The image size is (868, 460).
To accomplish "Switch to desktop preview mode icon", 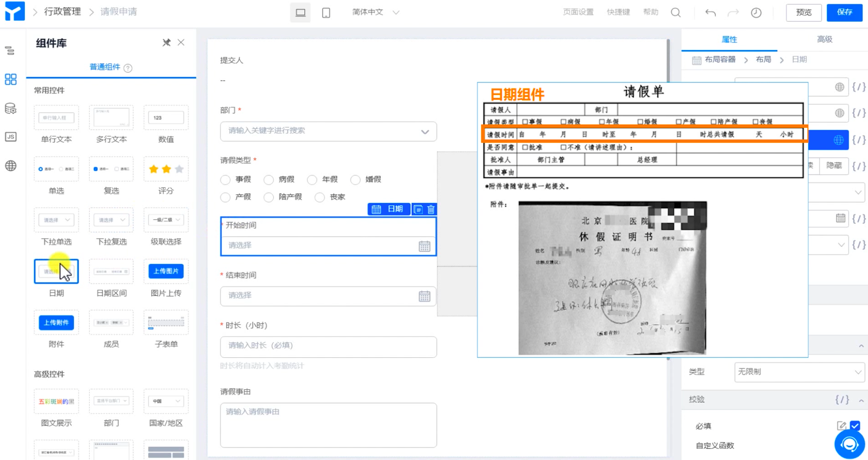I will coord(300,13).
